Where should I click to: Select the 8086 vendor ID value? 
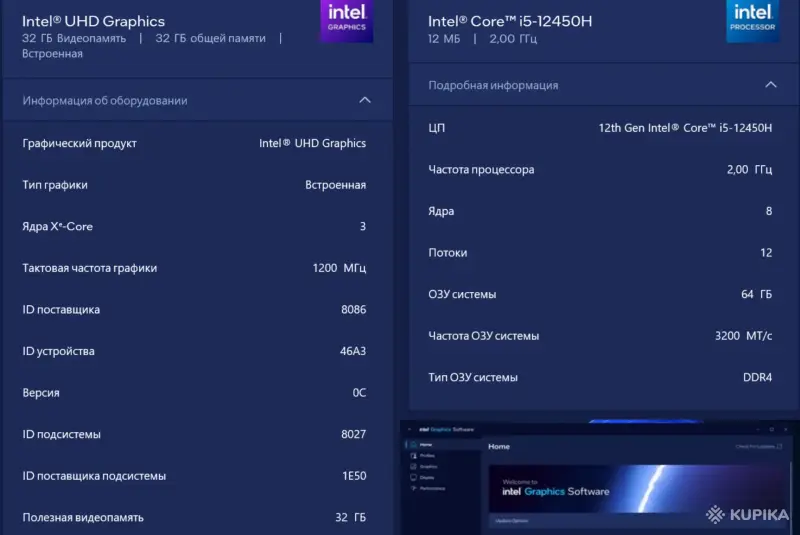[x=354, y=310]
